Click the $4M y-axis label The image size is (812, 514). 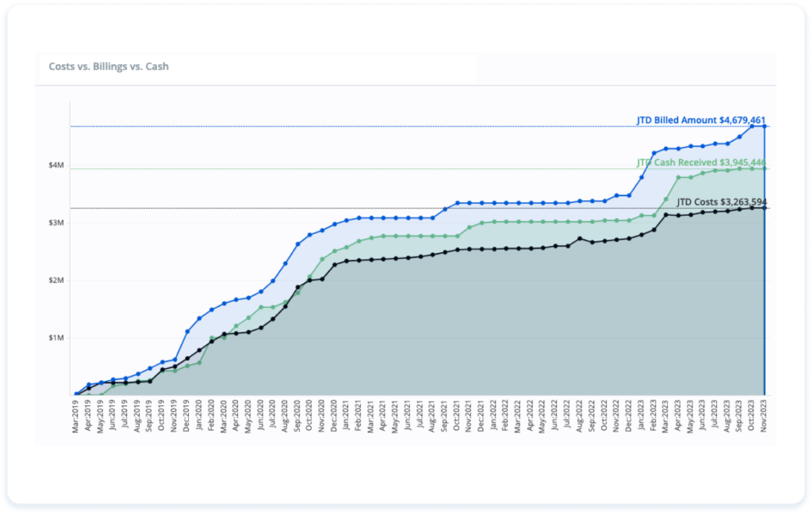pyautogui.click(x=56, y=165)
